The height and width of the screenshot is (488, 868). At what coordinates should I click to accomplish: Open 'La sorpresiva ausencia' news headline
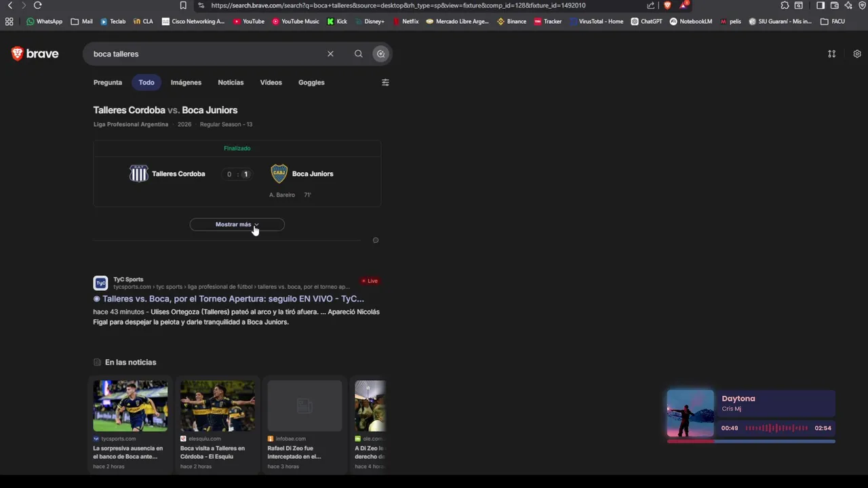pyautogui.click(x=128, y=452)
